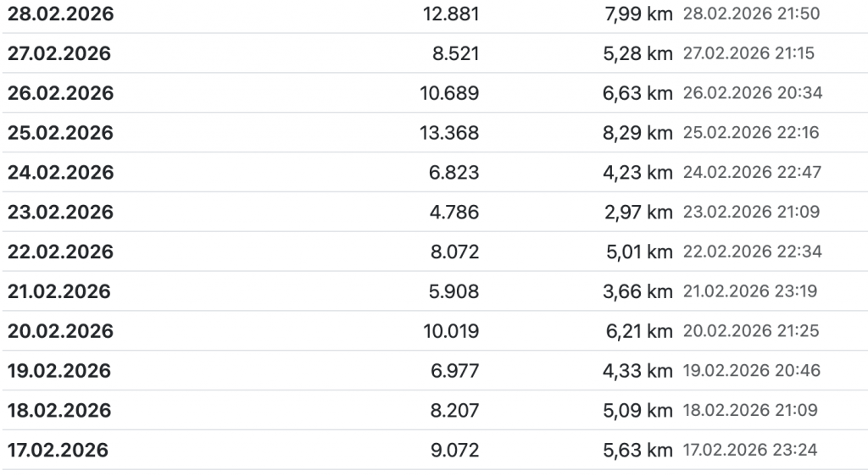Image resolution: width=868 pixels, height=476 pixels.
Task: Open the bold 26.02.2026 date entry
Action: pos(60,93)
